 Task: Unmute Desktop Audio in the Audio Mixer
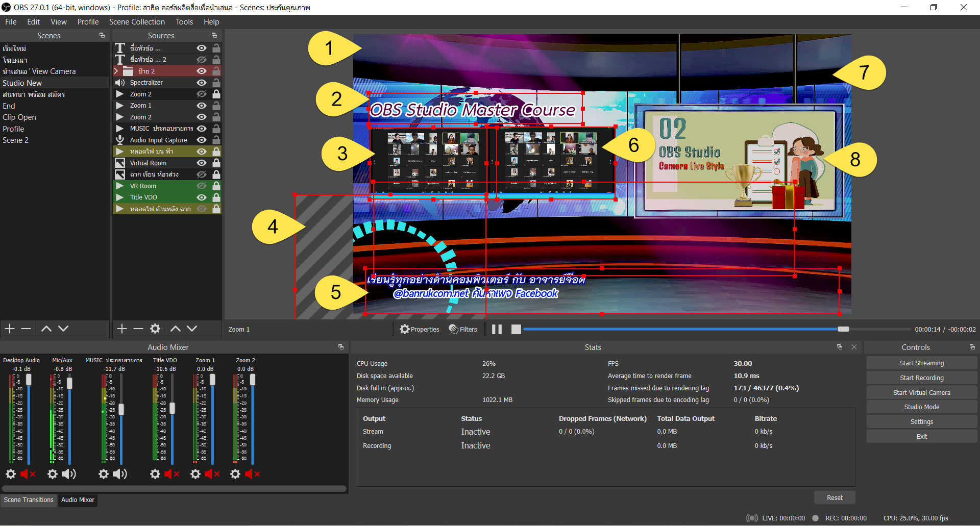click(28, 474)
